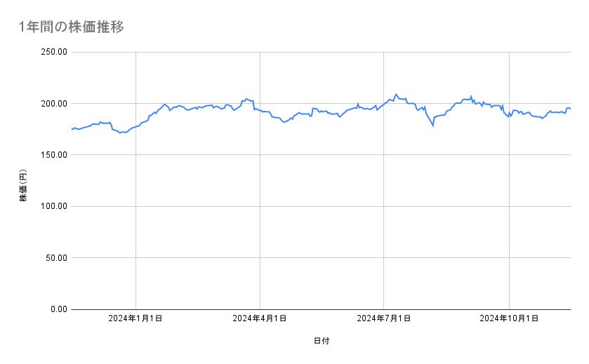This screenshot has width=589, height=364.
Task: Select the 2024年7月1日 x-axis date label
Action: point(384,318)
